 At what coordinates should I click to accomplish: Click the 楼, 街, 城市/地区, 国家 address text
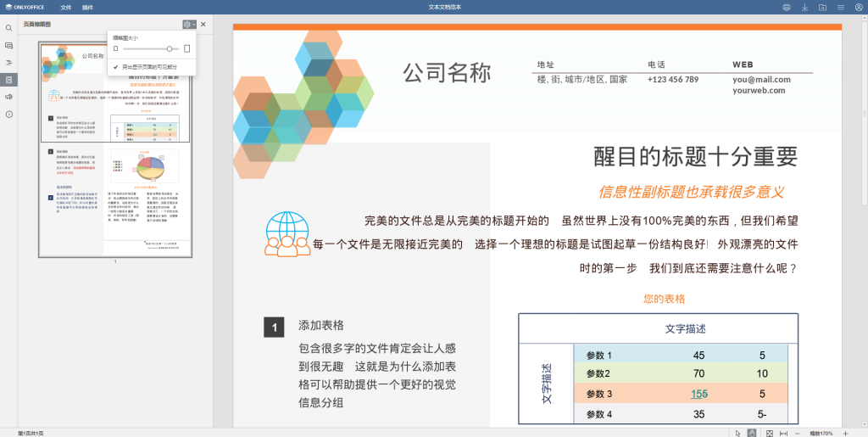click(581, 79)
